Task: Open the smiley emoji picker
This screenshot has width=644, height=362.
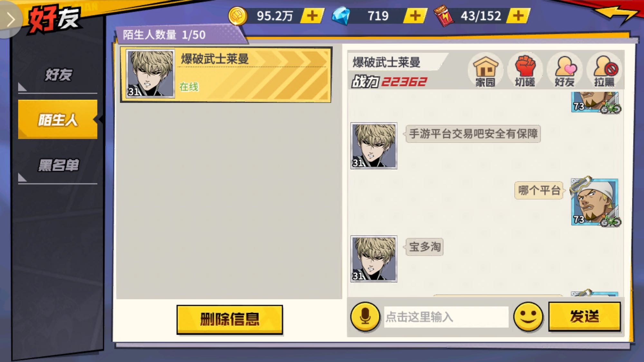Action: 528,317
